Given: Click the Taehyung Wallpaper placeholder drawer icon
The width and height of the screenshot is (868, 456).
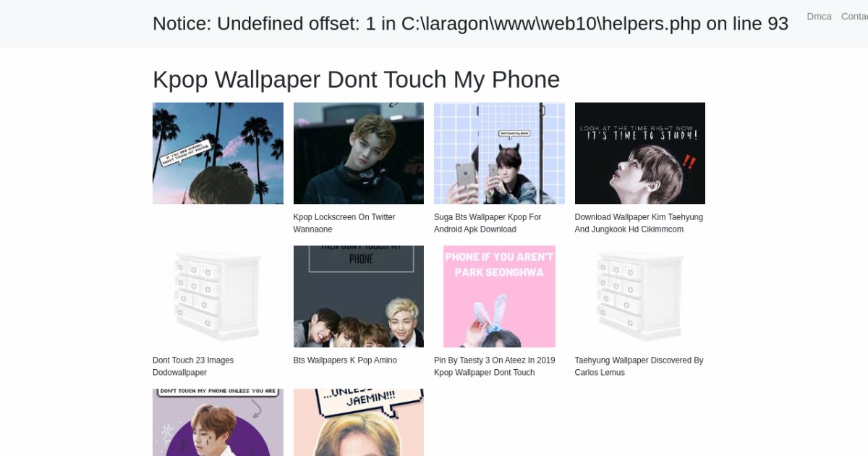Looking at the screenshot, I should tap(640, 297).
